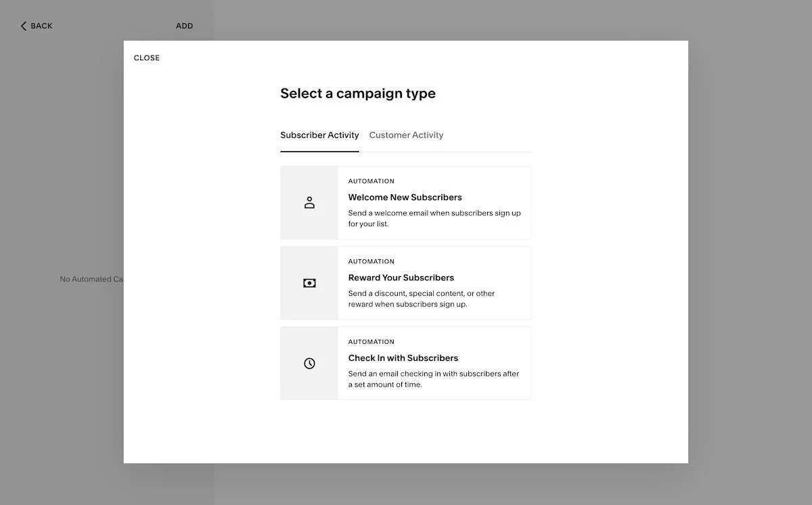Pick the Check In with Subscribers campaign

point(433,363)
